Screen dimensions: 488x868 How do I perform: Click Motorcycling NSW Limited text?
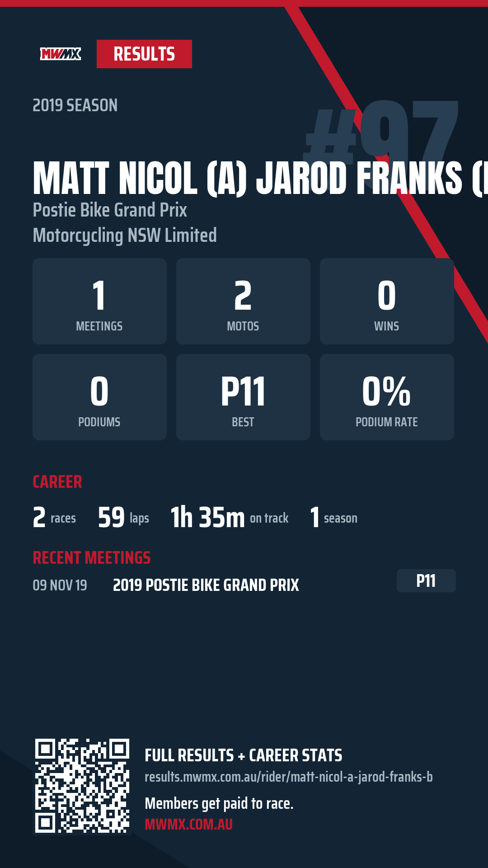125,236
